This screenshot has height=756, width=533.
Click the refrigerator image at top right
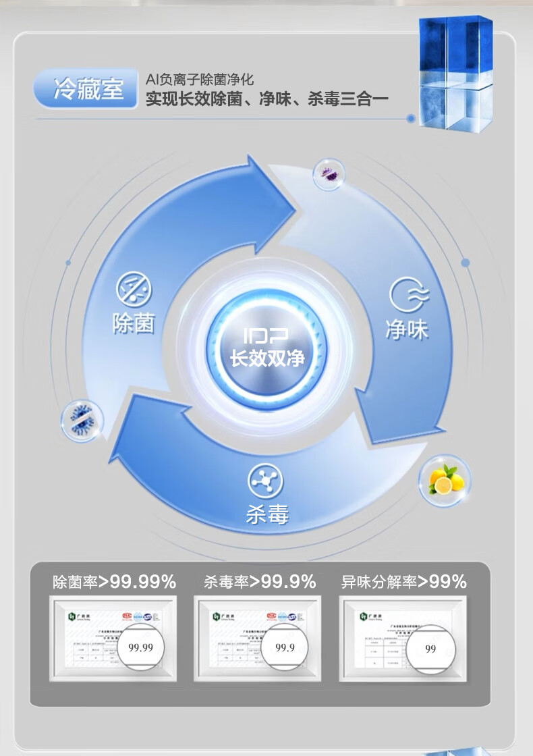[x=455, y=74]
